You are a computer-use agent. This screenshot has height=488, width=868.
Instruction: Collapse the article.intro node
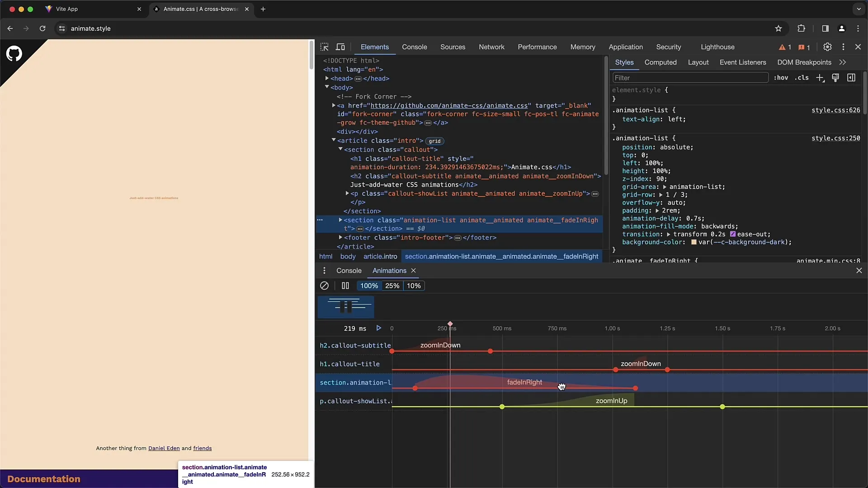334,140
